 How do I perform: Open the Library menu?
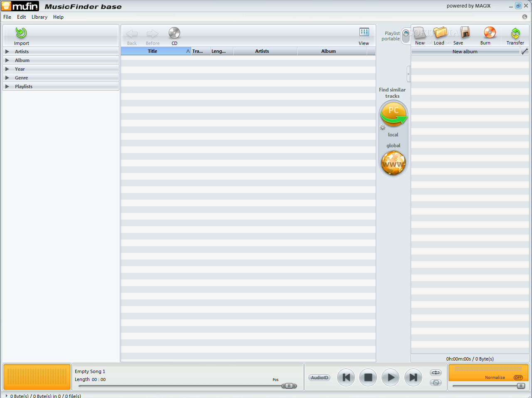click(39, 17)
